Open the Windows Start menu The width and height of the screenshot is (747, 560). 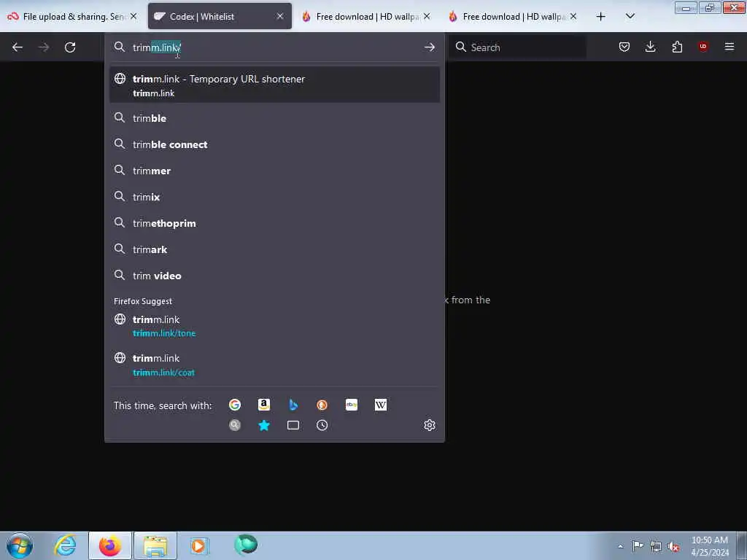(20, 545)
